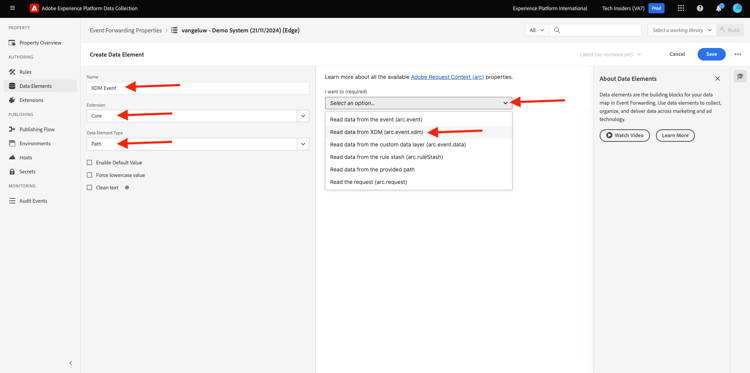The width and height of the screenshot is (750, 373).
Task: Click the Data Elements database icon
Action: click(12, 86)
